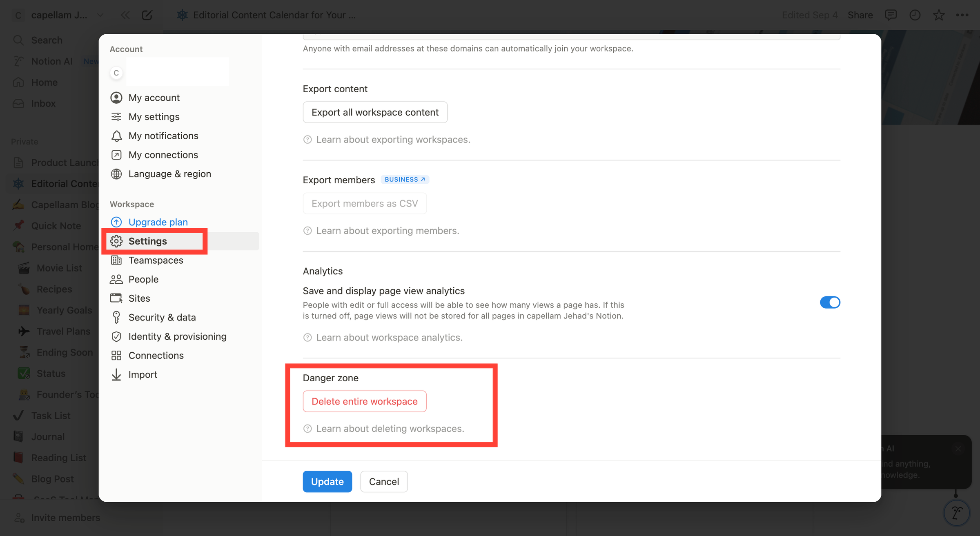Open Ending Soon page in sidebar
980x536 pixels.
point(65,352)
